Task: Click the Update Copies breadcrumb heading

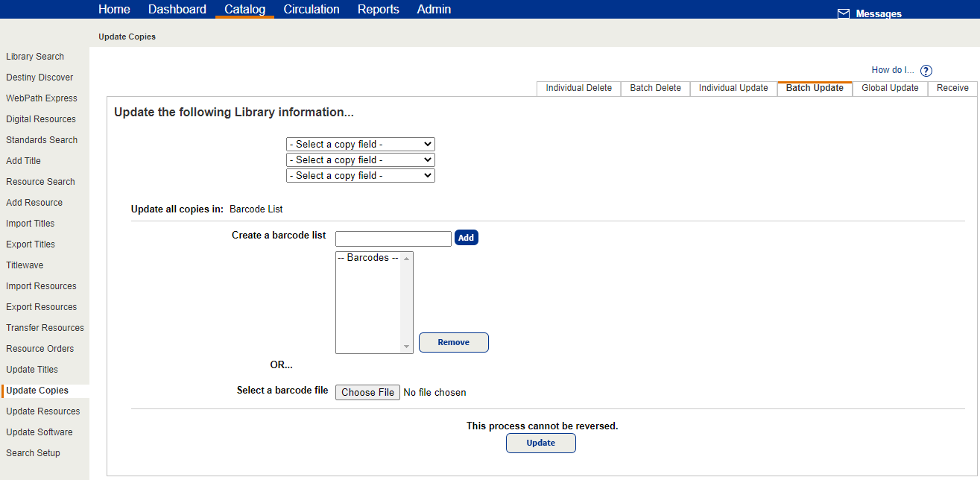Action: (127, 37)
